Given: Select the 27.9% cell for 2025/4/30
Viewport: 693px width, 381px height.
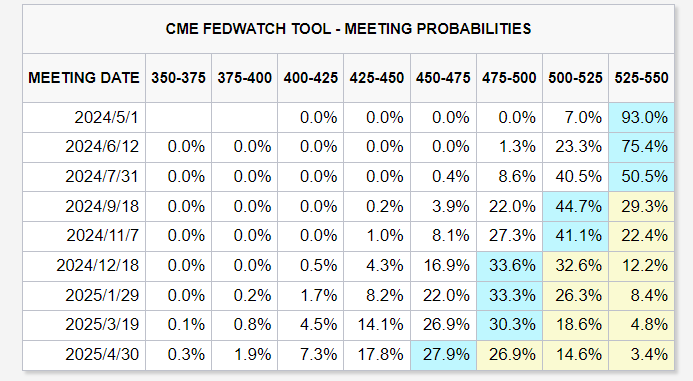Looking at the screenshot, I should [x=443, y=354].
